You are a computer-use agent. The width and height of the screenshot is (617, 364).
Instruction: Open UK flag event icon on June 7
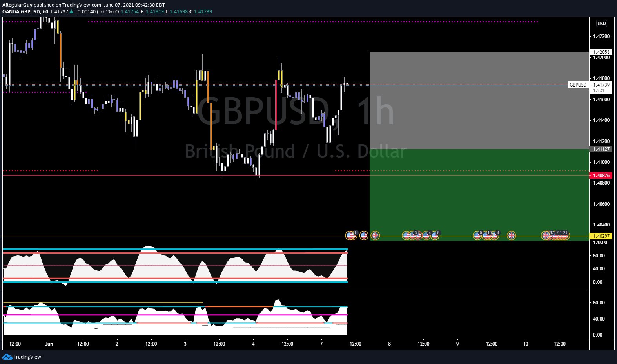375,235
